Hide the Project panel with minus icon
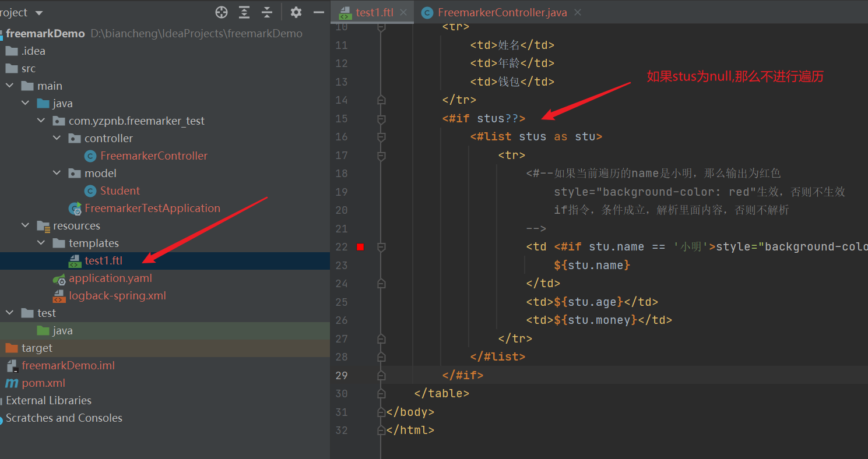Image resolution: width=868 pixels, height=459 pixels. pyautogui.click(x=318, y=12)
